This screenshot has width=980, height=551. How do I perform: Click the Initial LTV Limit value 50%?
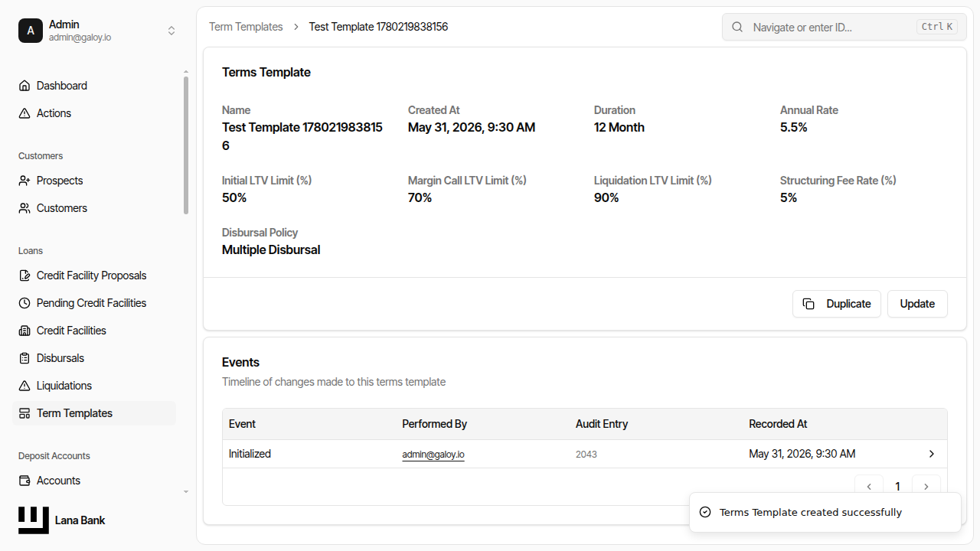tap(234, 198)
